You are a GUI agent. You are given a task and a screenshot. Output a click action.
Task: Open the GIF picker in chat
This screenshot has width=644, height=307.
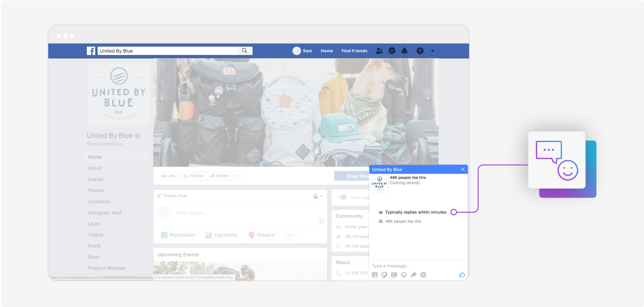(x=394, y=275)
